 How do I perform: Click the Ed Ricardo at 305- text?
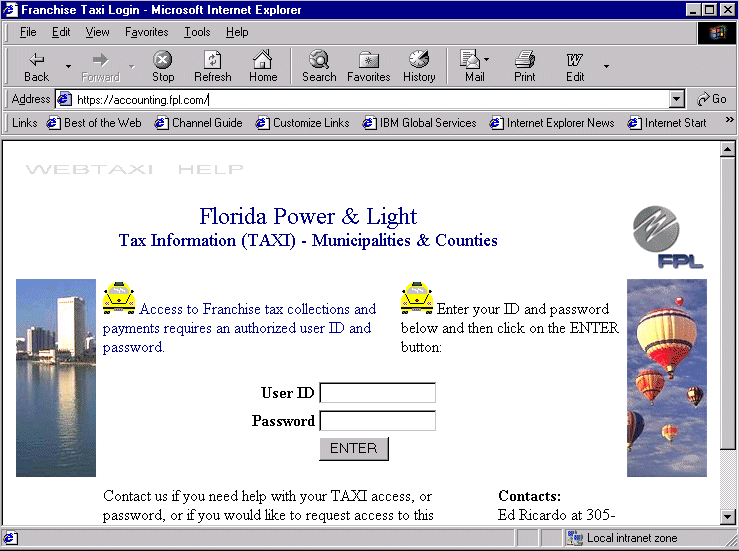556,515
